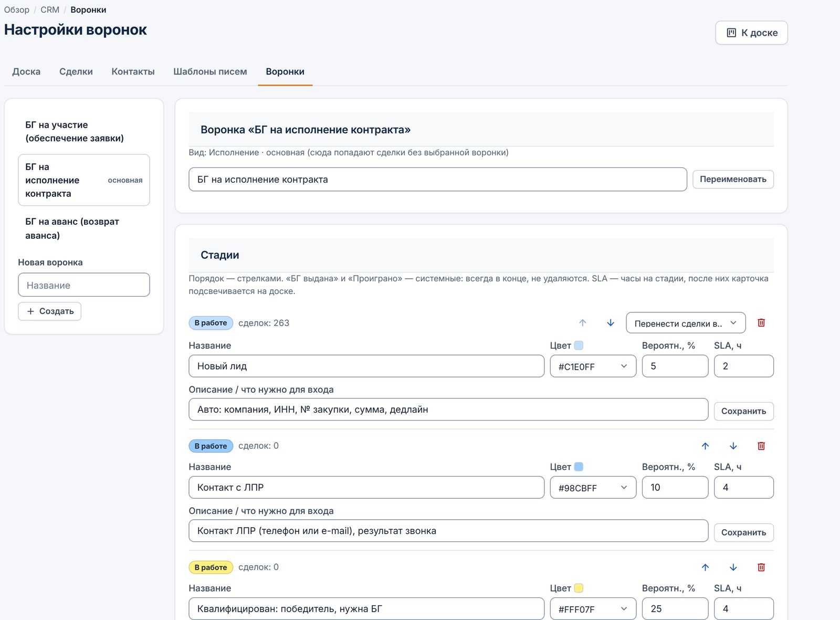Open the #FFF07F color dropdown

(593, 609)
